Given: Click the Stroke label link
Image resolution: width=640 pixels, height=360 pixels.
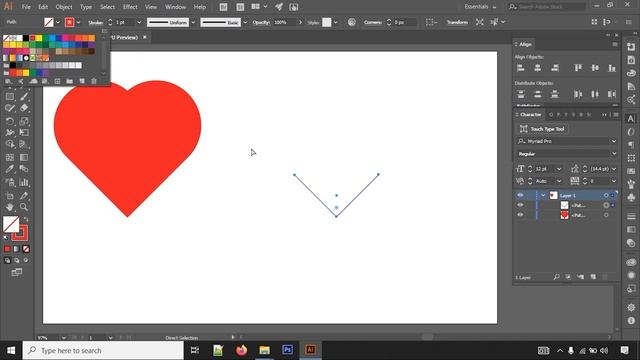Looking at the screenshot, I should click(96, 22).
